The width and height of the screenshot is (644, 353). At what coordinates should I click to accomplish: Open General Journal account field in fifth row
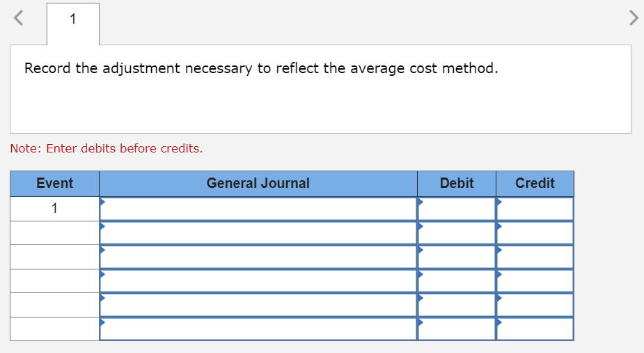(x=258, y=305)
